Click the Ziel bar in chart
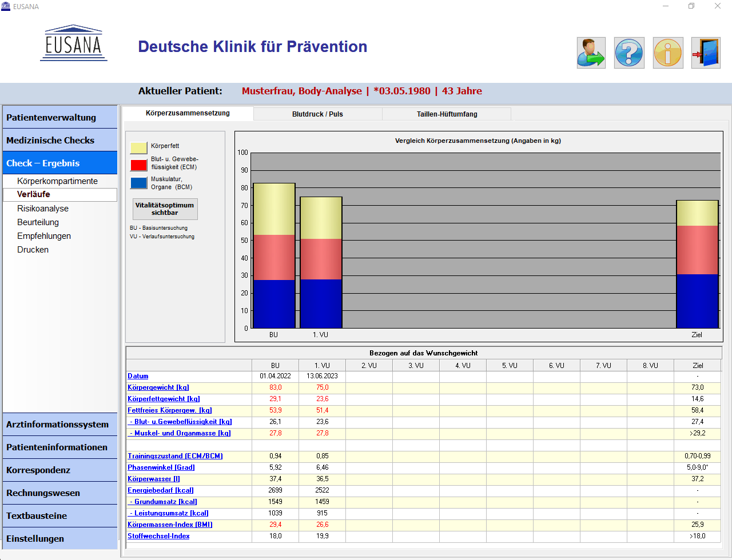 point(697,264)
